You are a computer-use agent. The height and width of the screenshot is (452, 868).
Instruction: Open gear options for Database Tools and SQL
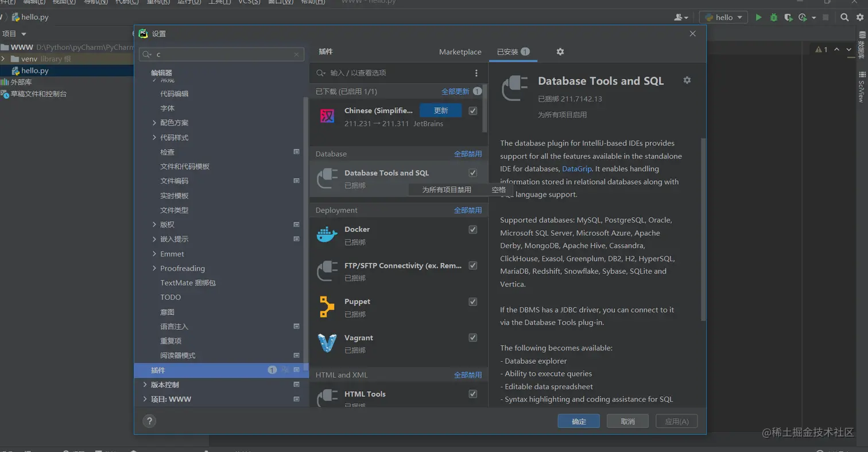[x=687, y=80]
